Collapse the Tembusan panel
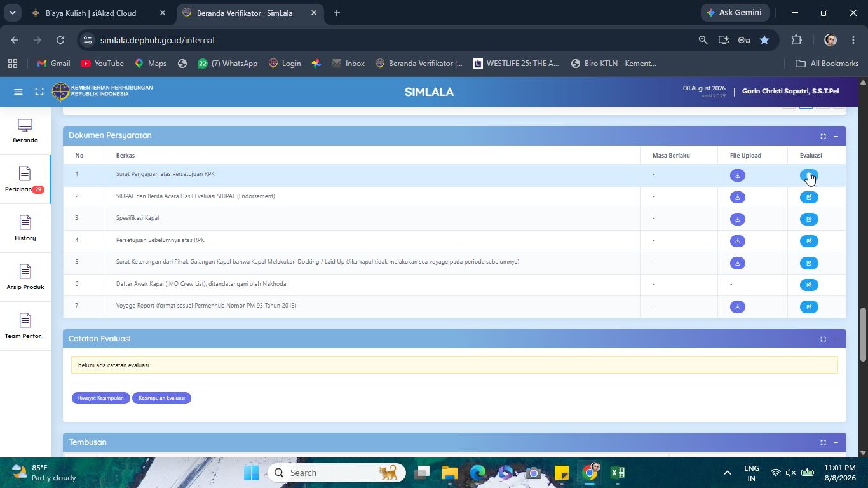 click(x=836, y=442)
